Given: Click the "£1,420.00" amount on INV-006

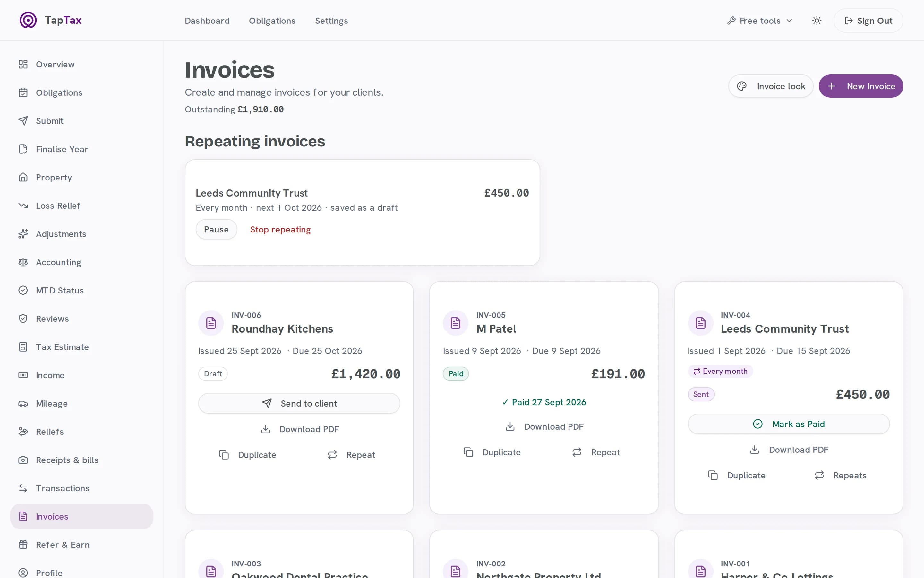Looking at the screenshot, I should click(x=365, y=373).
